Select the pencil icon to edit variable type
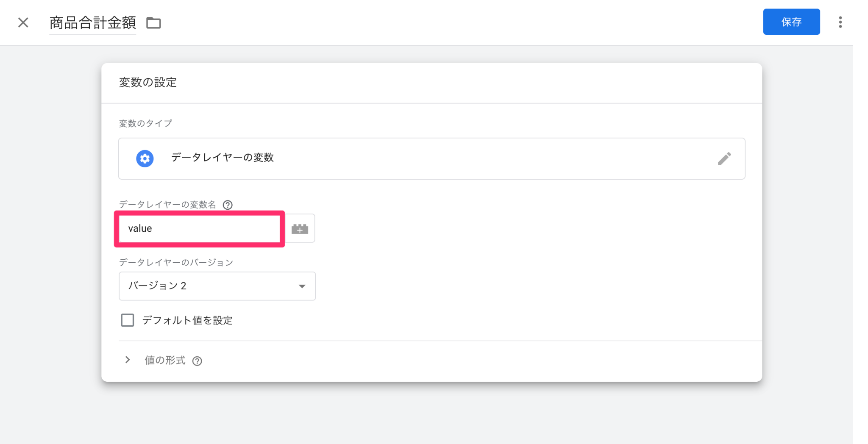The width and height of the screenshot is (868, 444). coord(725,158)
